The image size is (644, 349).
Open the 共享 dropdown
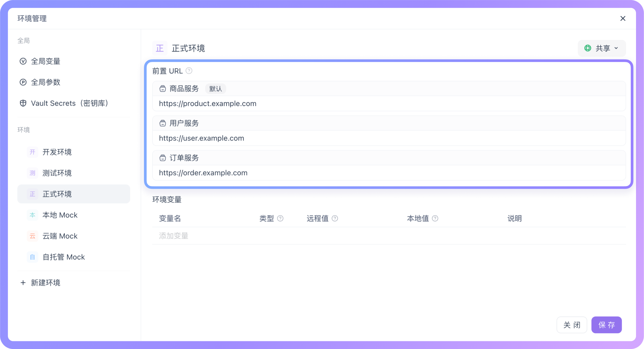pos(602,48)
